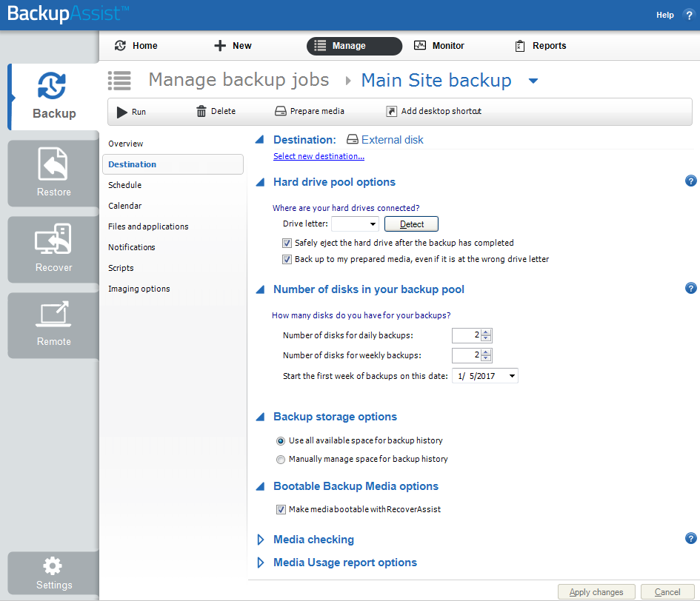
Task: Collapse Number of disks in your backup pool
Action: [x=260, y=289]
